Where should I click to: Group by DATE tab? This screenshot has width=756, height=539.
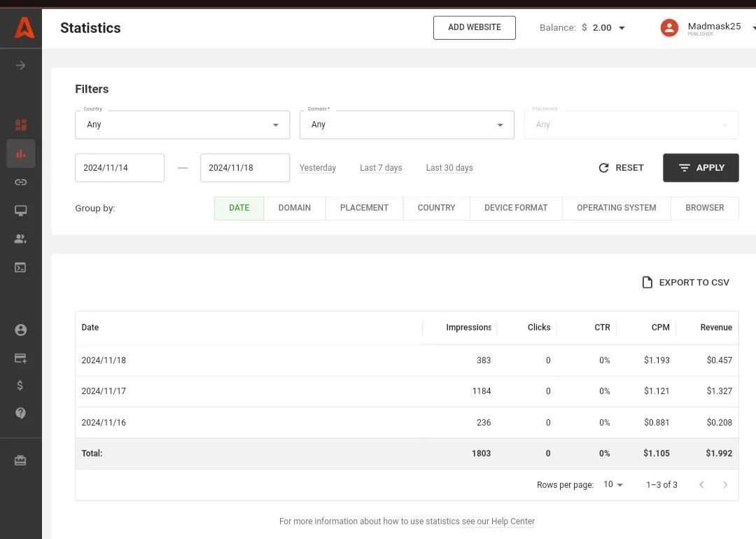point(239,208)
